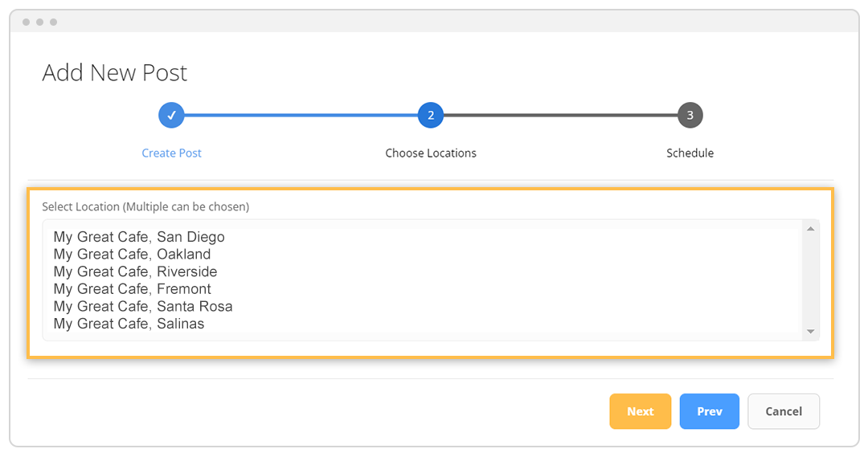
Task: Open the Schedule step label
Action: click(690, 153)
